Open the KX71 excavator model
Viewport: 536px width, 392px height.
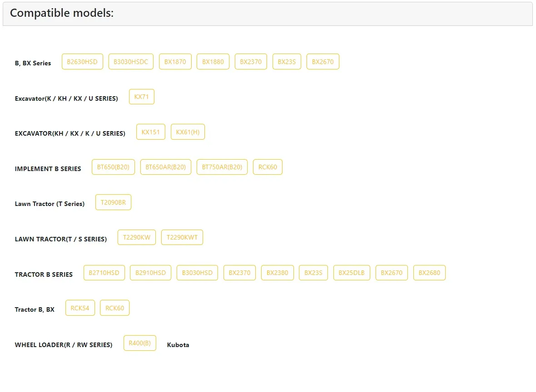coord(141,97)
